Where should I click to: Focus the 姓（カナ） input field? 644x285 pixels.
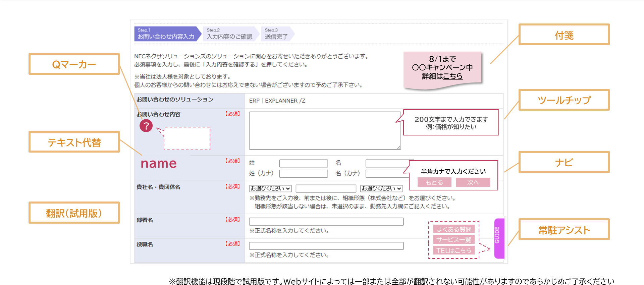click(x=304, y=174)
